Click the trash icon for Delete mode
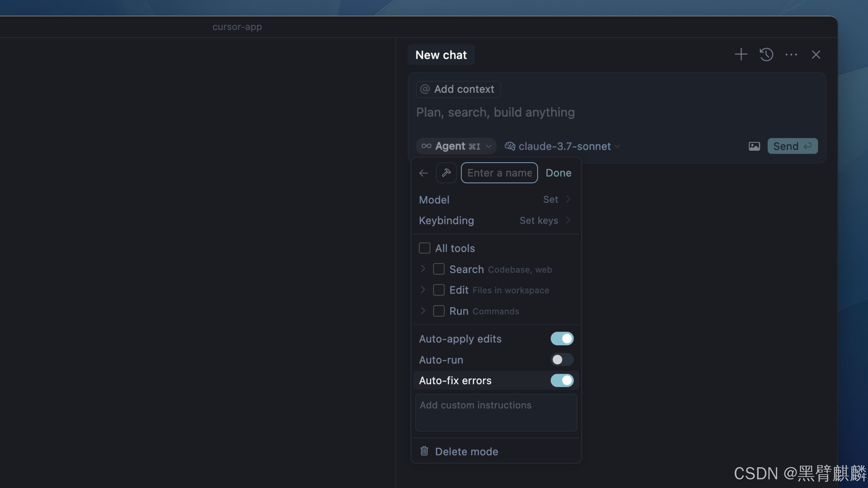Image resolution: width=868 pixels, height=488 pixels. click(424, 451)
